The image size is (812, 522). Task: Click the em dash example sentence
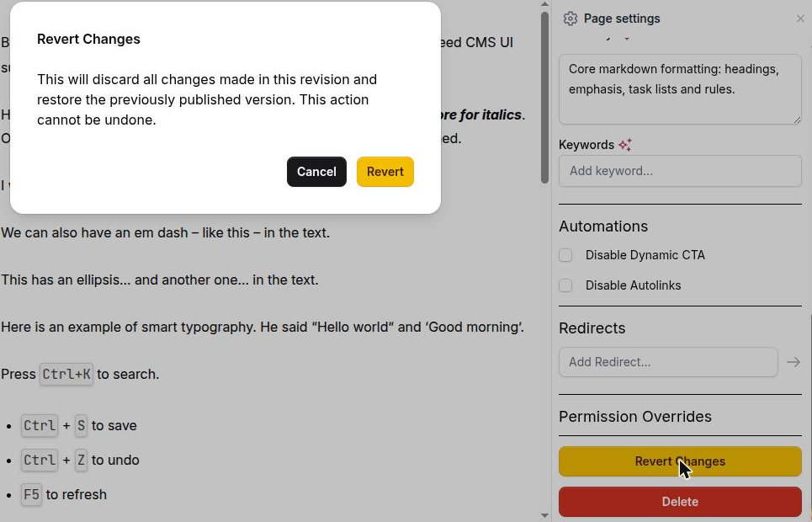tap(165, 232)
